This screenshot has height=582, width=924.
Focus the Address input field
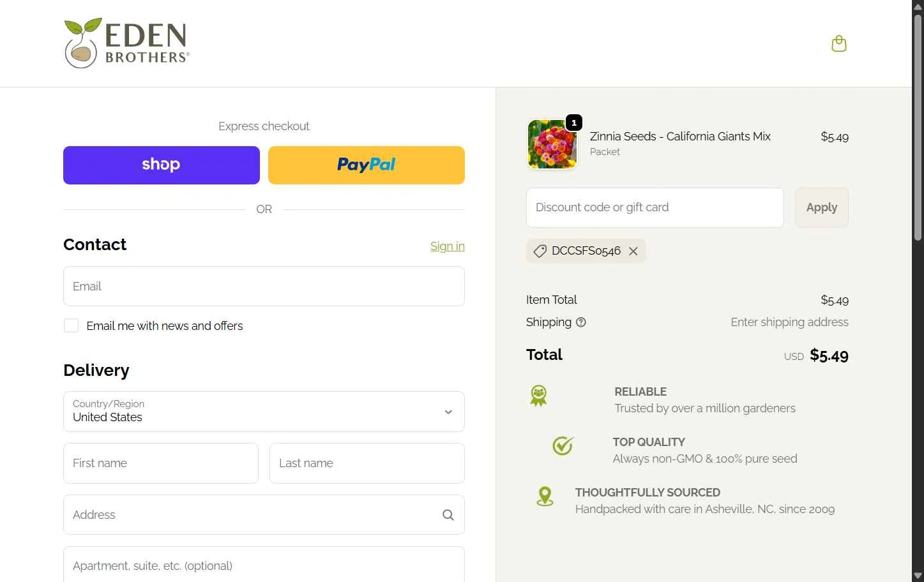pos(264,515)
